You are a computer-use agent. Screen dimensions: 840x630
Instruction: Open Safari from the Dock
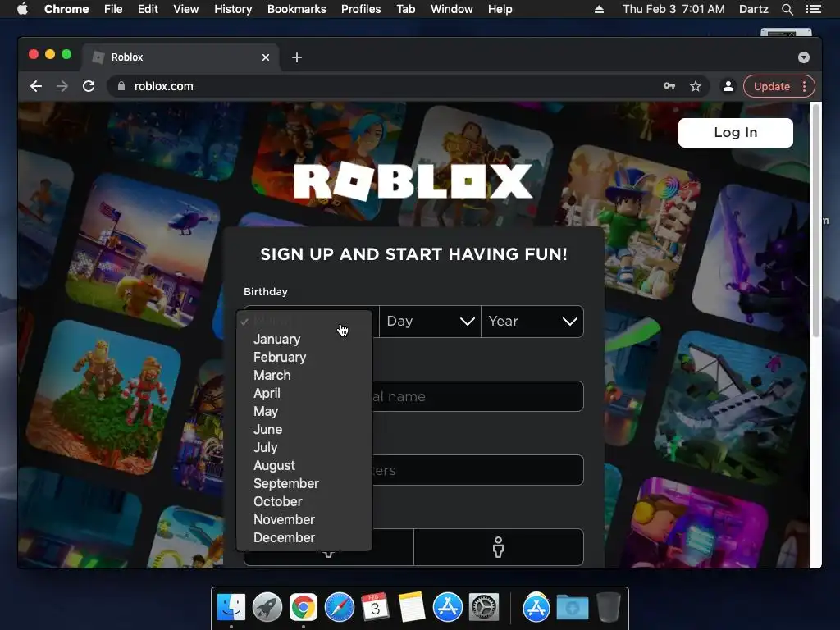340,608
